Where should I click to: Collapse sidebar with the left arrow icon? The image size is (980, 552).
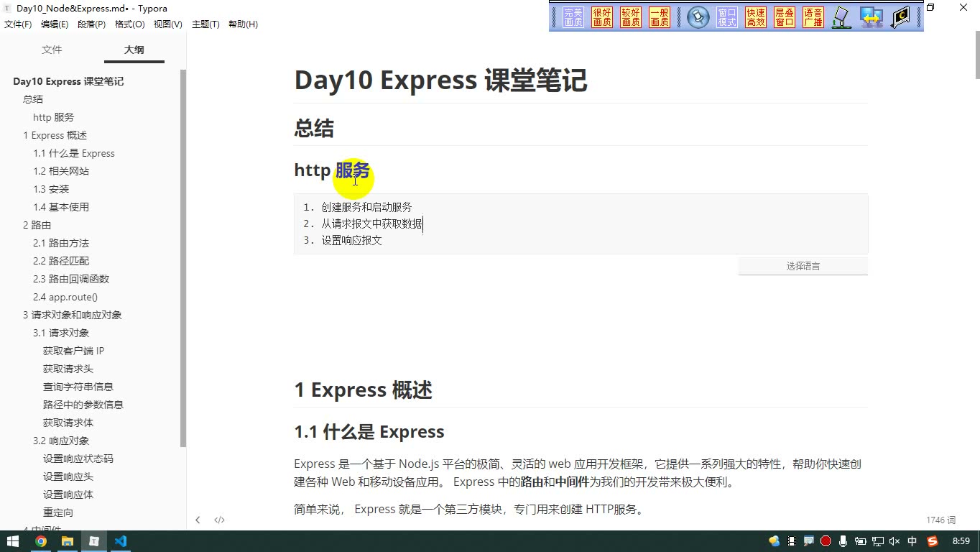click(x=198, y=520)
